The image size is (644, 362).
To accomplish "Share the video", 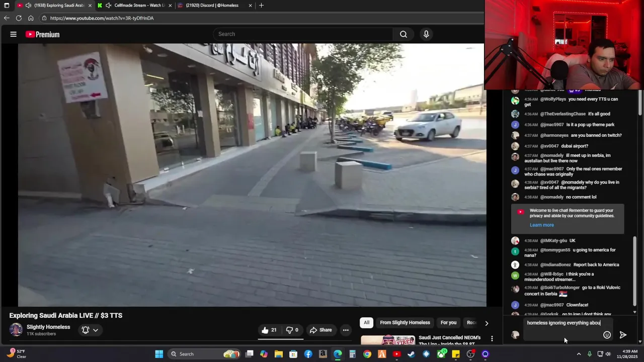I will coord(320,330).
